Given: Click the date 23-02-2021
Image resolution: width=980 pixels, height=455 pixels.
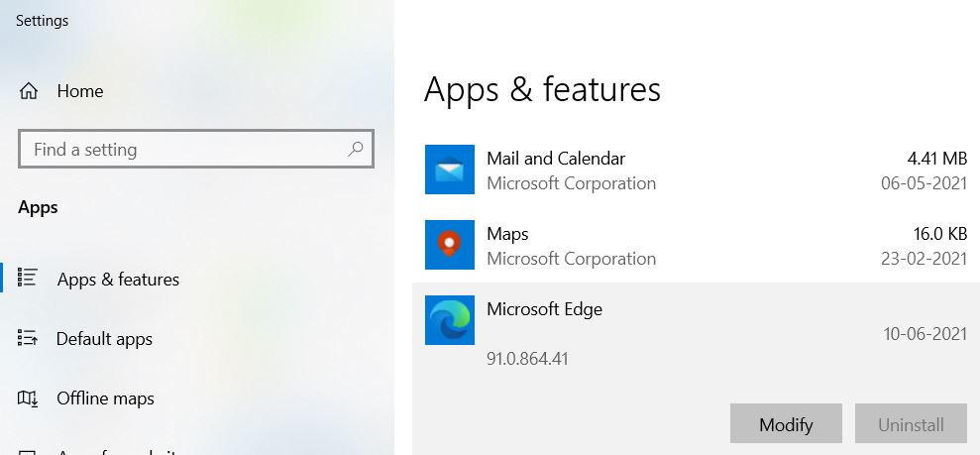Looking at the screenshot, I should pyautogui.click(x=924, y=259).
